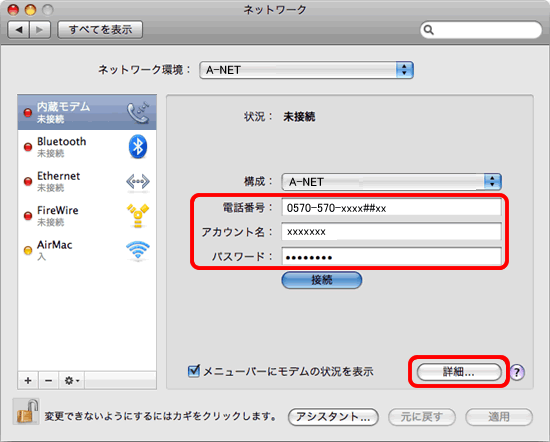Click the アカウント名 input field
550x442 pixels.
click(x=391, y=232)
